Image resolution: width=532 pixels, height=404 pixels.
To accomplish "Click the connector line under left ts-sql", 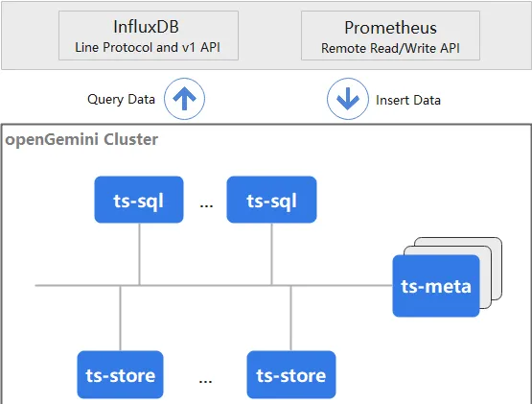I will click(x=139, y=253).
